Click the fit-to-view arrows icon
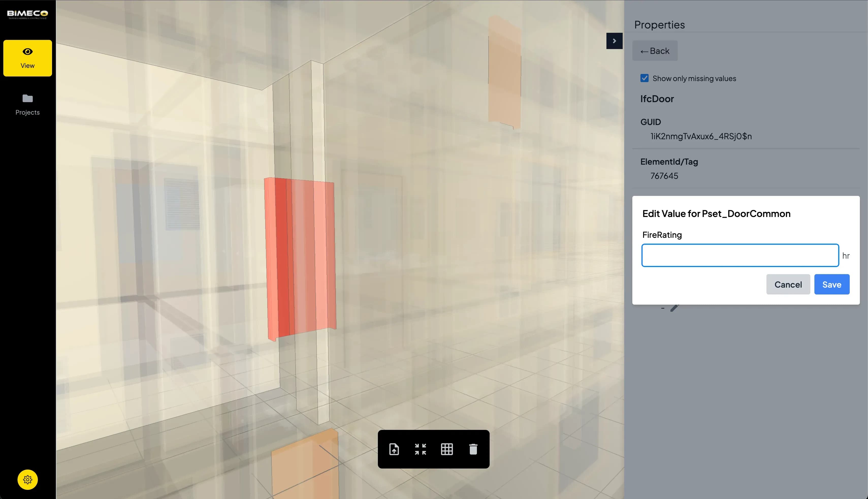This screenshot has height=499, width=868. click(x=421, y=449)
